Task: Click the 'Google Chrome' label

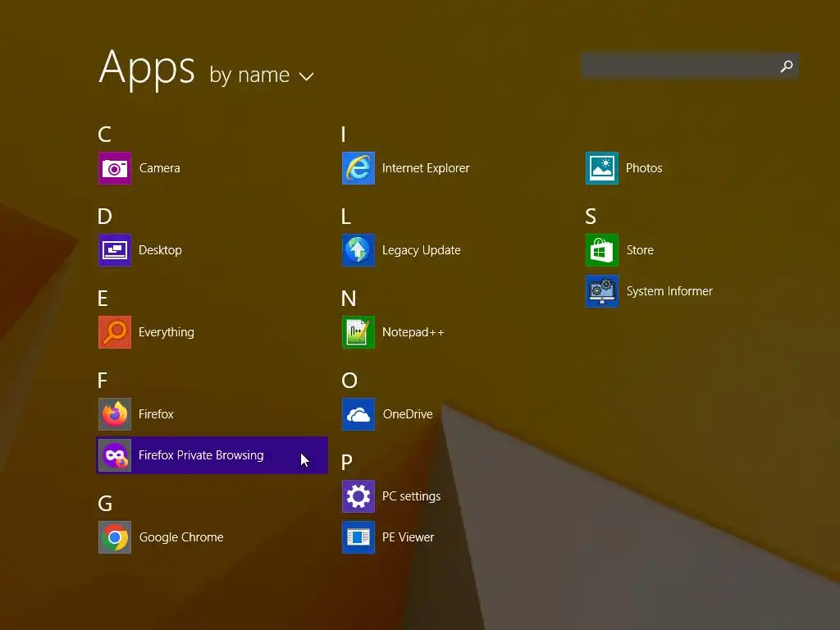Action: (181, 537)
